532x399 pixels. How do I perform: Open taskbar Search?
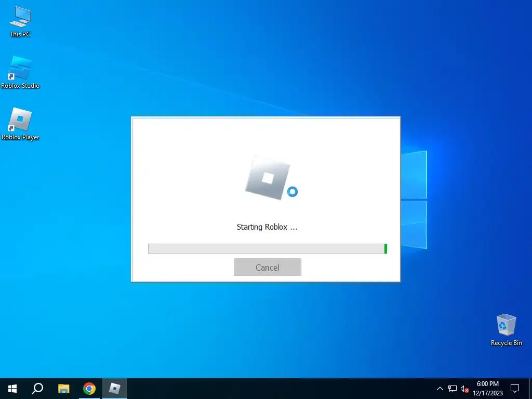(37, 389)
